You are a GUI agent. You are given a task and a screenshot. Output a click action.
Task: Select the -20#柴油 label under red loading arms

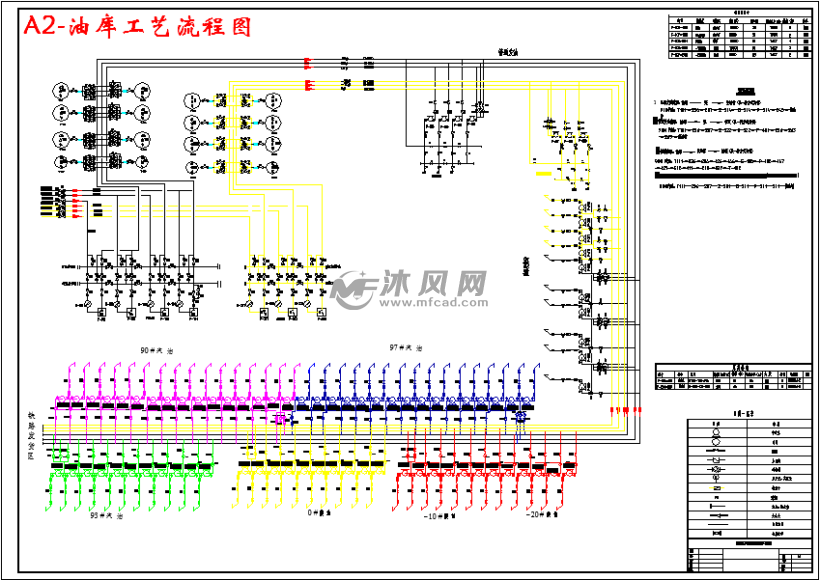(542, 515)
